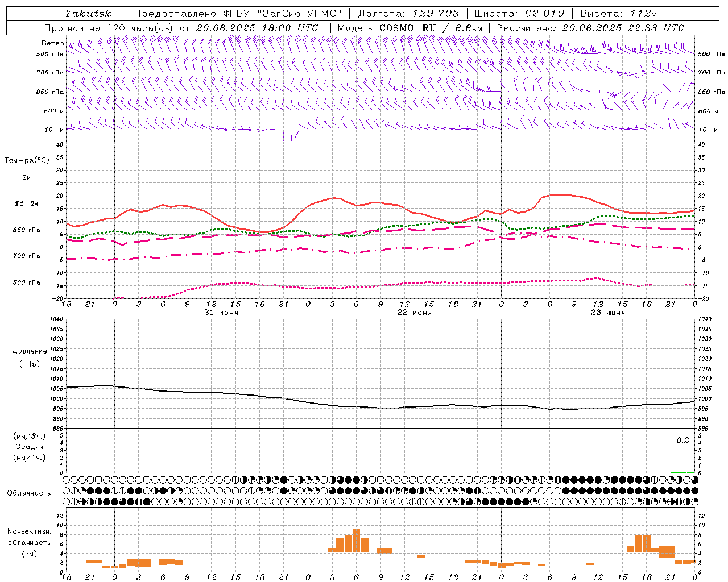The width and height of the screenshot is (728, 582).
Task: Click the 'Широта: 62.019' latitude value
Action: tap(519, 14)
